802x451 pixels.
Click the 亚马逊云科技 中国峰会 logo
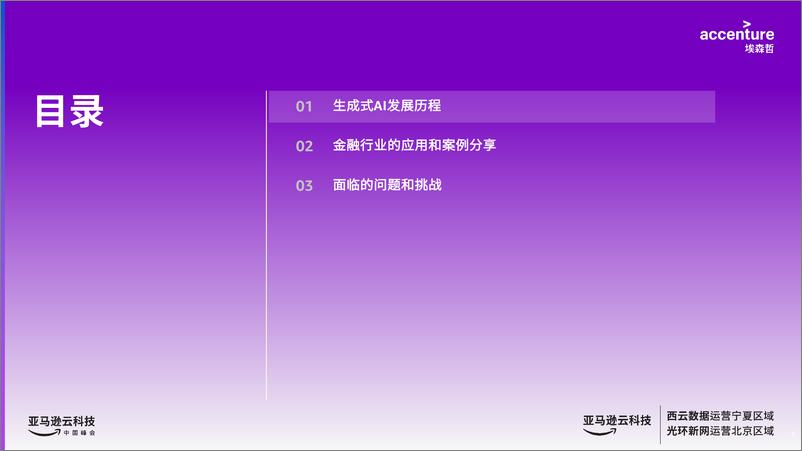click(x=61, y=426)
